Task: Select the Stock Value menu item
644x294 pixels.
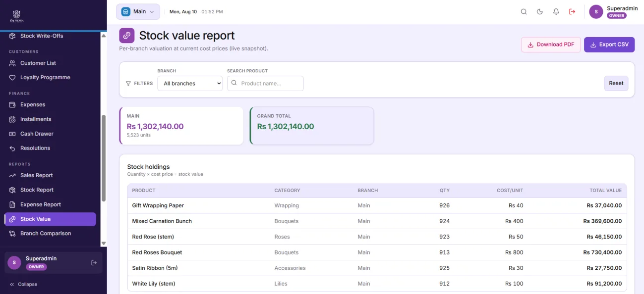Action: pos(50,219)
